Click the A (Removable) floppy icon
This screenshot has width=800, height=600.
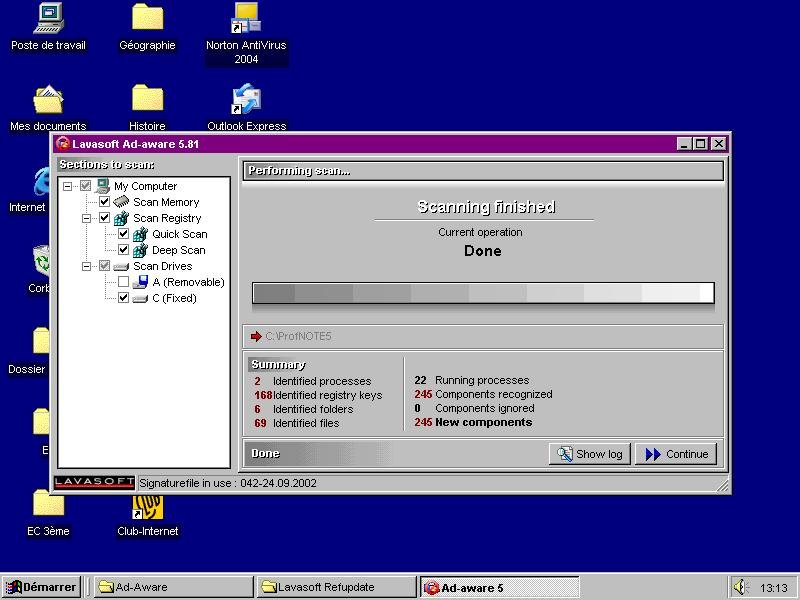tap(140, 282)
